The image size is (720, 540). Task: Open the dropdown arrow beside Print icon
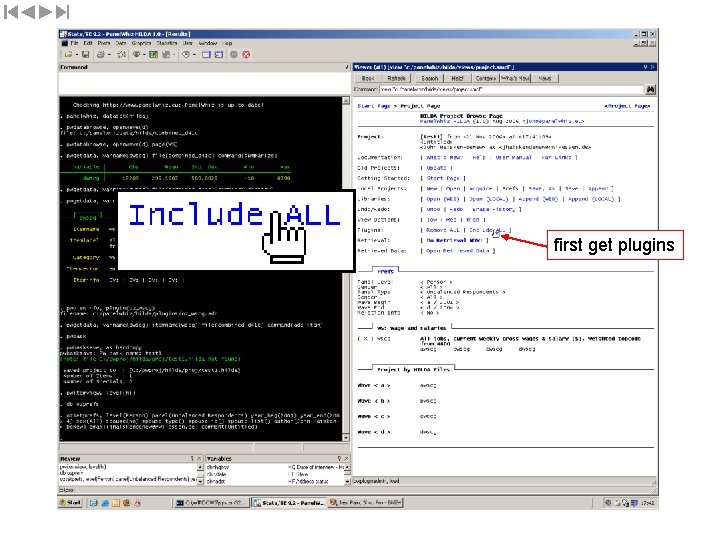pos(109,55)
